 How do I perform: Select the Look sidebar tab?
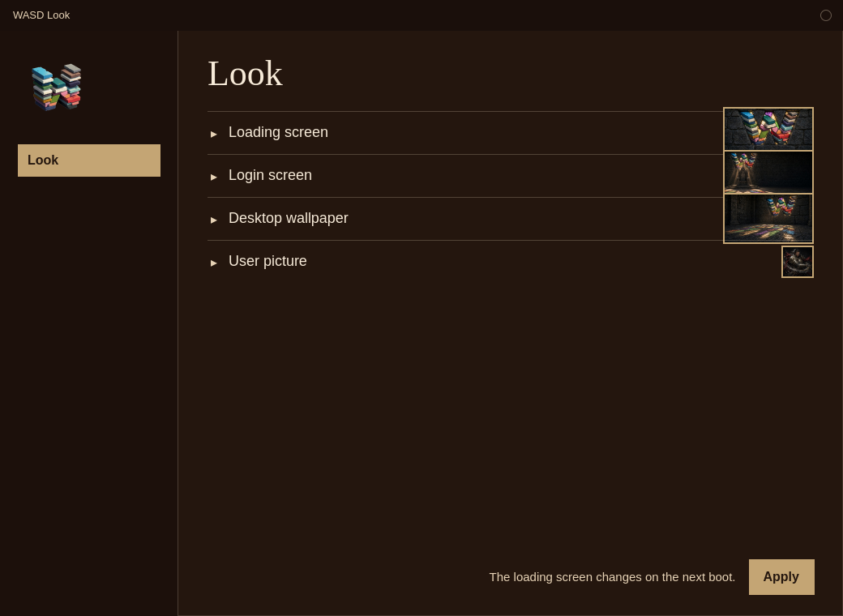pos(89,160)
